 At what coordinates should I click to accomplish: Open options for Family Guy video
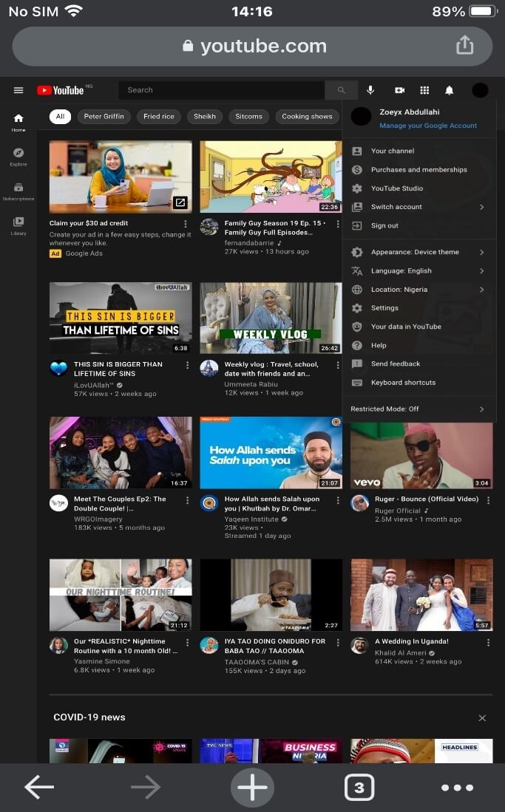[338, 224]
